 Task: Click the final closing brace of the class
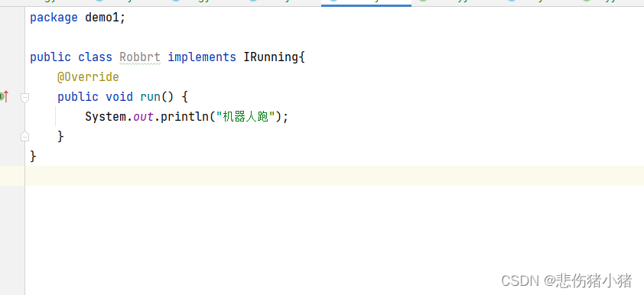click(x=33, y=156)
